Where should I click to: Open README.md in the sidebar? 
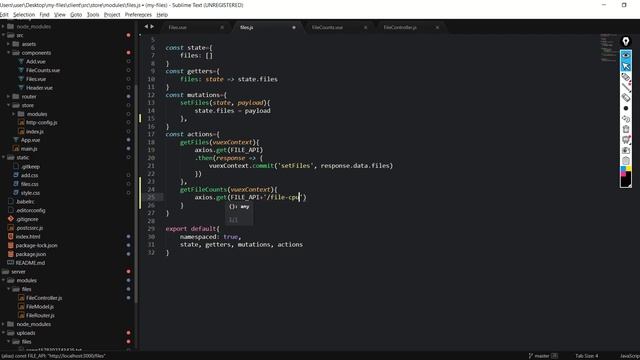30,263
